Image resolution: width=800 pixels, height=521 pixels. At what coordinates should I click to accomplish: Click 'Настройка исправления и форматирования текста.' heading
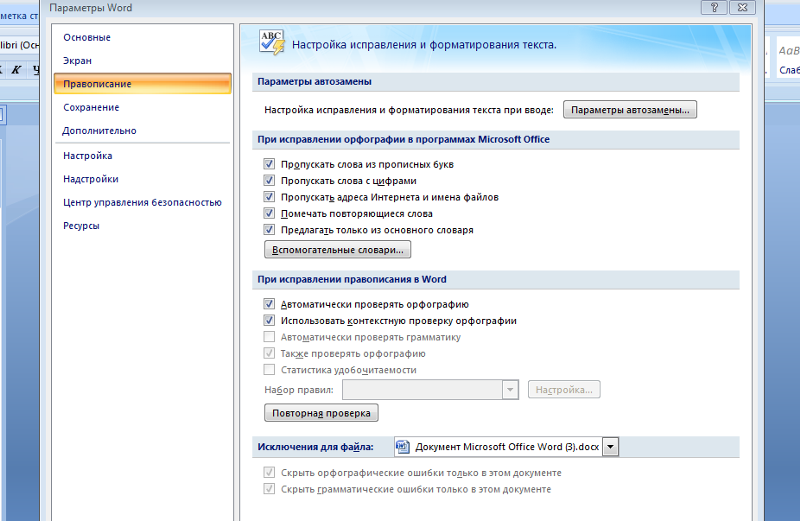click(x=424, y=45)
